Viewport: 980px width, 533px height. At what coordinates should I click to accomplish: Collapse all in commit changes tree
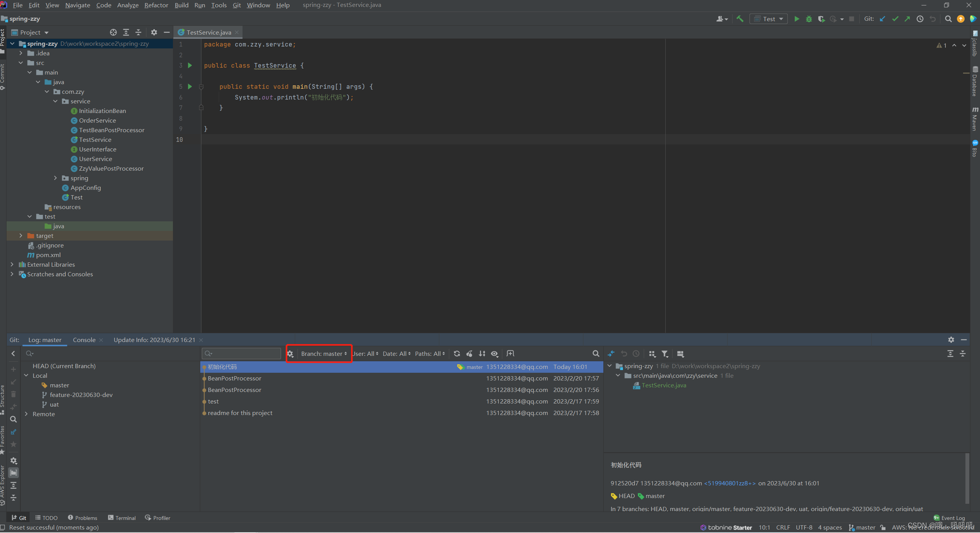click(963, 354)
